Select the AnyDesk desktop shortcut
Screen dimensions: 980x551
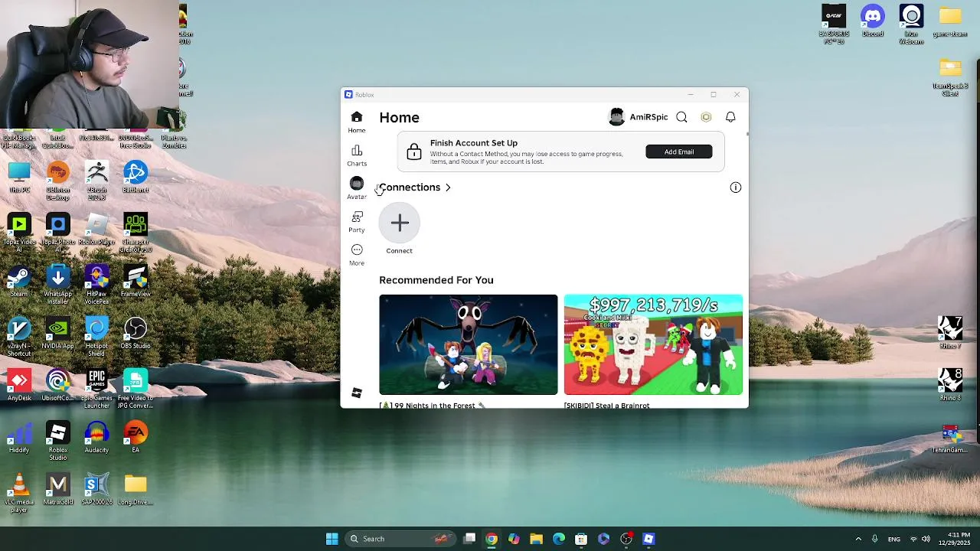pyautogui.click(x=19, y=386)
